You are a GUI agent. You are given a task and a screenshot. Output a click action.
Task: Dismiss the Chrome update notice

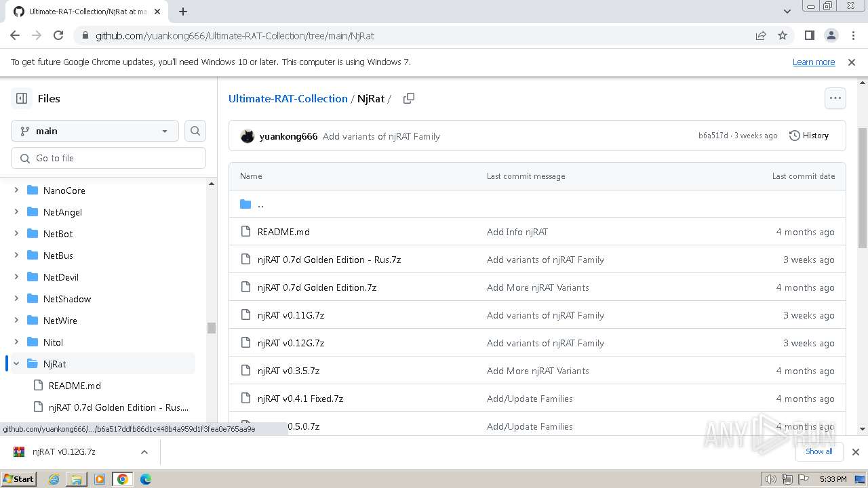click(852, 62)
